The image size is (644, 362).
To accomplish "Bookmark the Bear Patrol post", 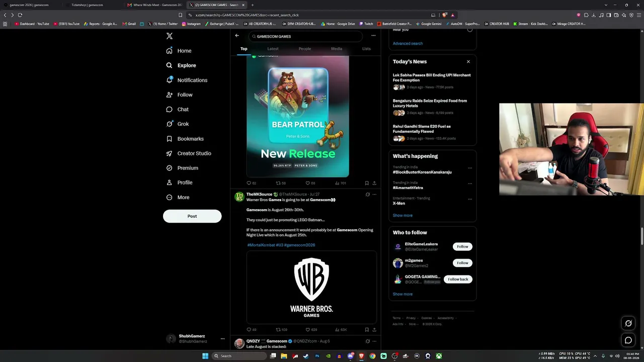I will tap(367, 183).
